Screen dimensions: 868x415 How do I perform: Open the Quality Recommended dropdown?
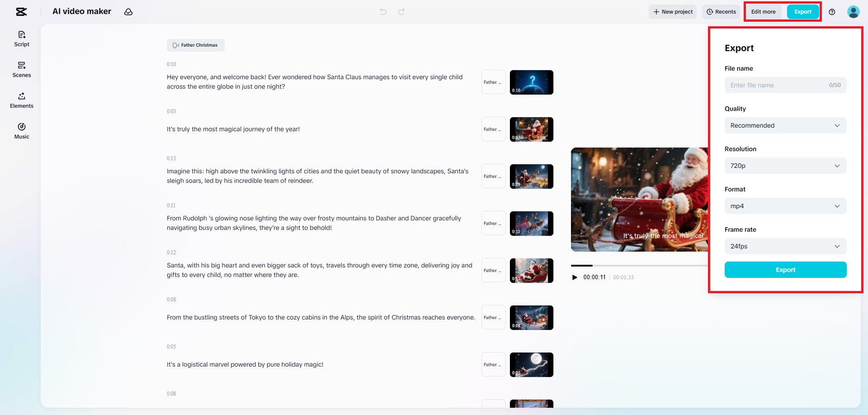[x=786, y=125]
